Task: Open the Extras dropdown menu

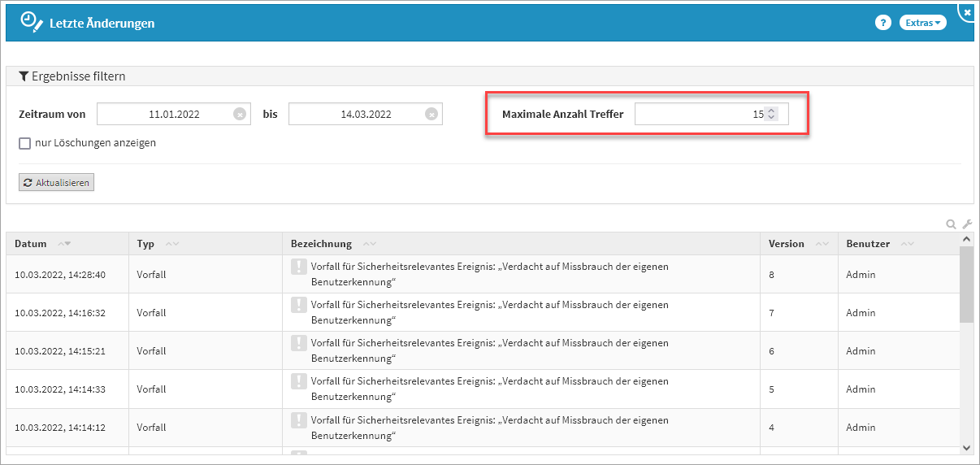Action: point(922,23)
